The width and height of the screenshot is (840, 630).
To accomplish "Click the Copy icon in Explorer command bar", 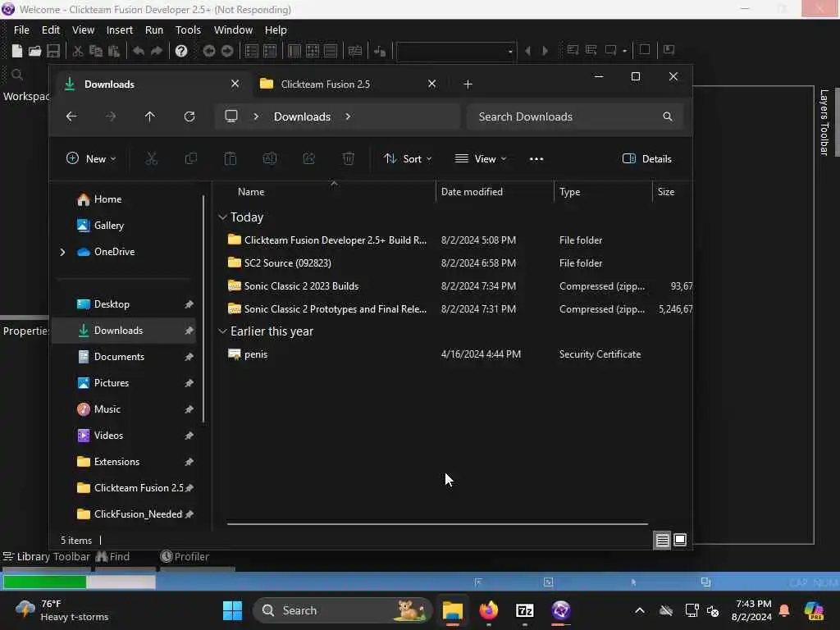I will pos(190,158).
